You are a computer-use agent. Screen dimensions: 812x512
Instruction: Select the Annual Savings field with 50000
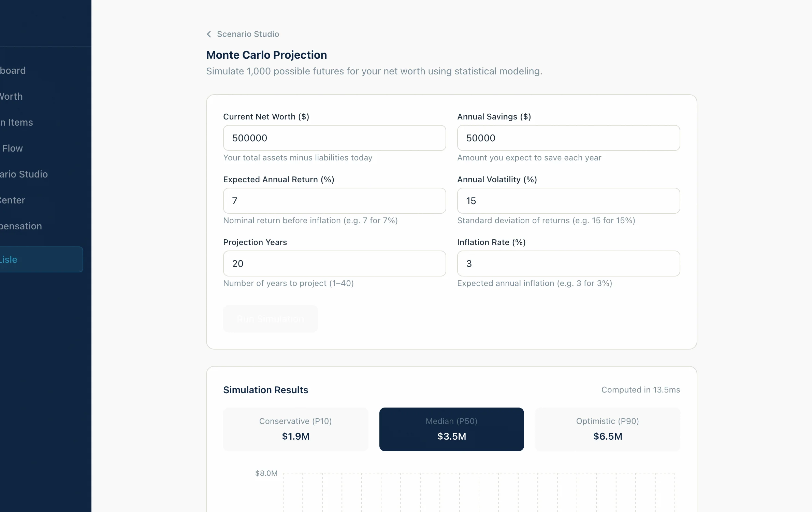(x=568, y=138)
